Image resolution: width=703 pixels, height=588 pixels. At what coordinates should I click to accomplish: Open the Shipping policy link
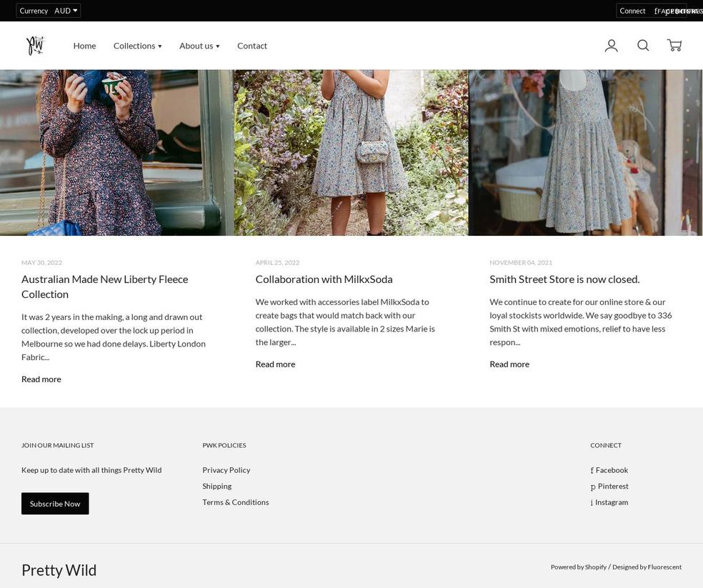[217, 486]
